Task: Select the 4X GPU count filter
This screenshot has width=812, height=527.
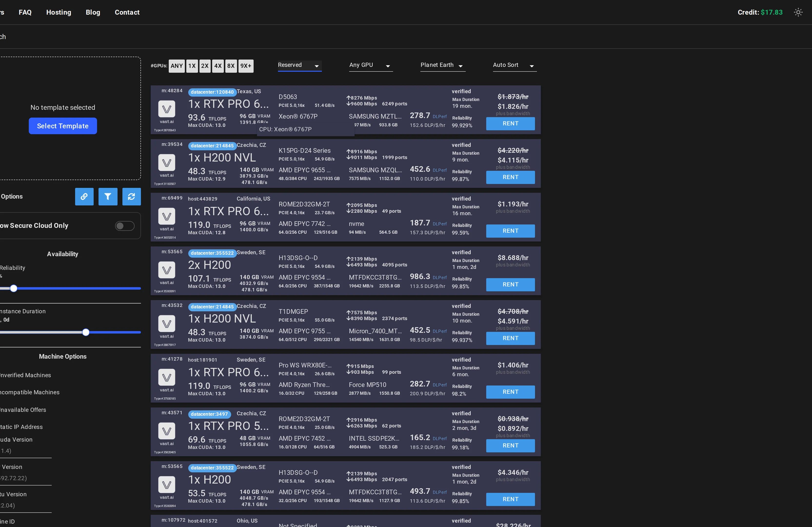Action: (218, 66)
